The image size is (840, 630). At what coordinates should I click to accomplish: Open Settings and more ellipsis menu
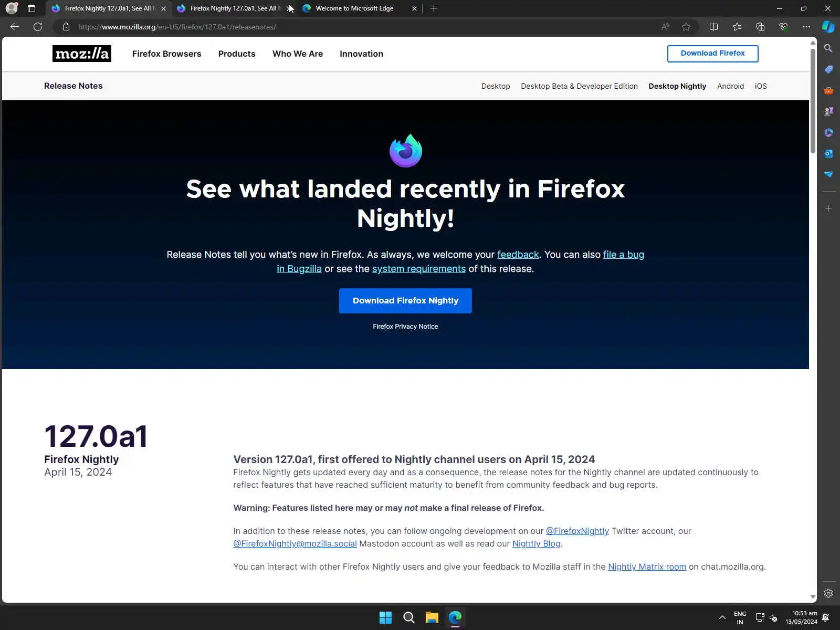(x=806, y=27)
